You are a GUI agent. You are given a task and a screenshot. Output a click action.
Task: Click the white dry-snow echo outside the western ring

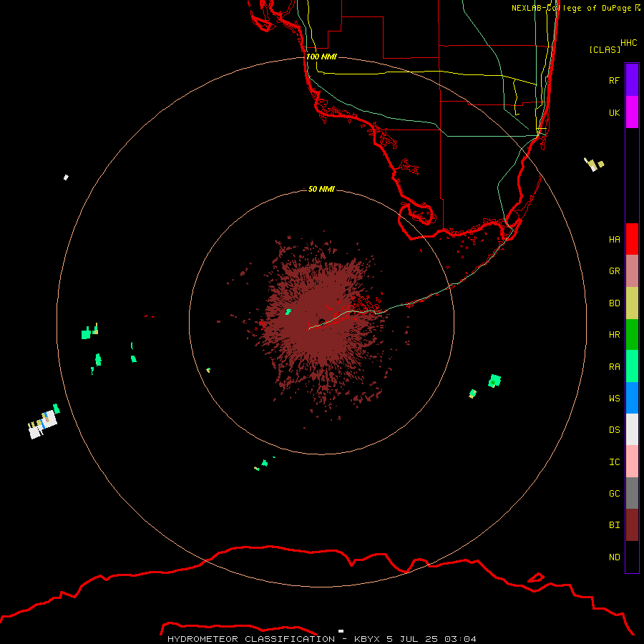point(42,424)
